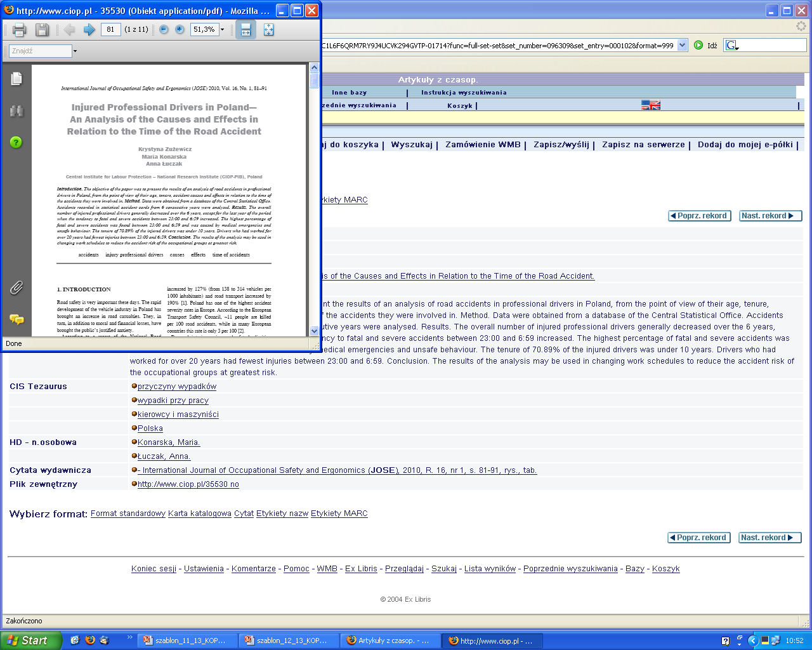Open the green help icon in PDF sidebar
Screen dimensions: 812x650
[16, 142]
